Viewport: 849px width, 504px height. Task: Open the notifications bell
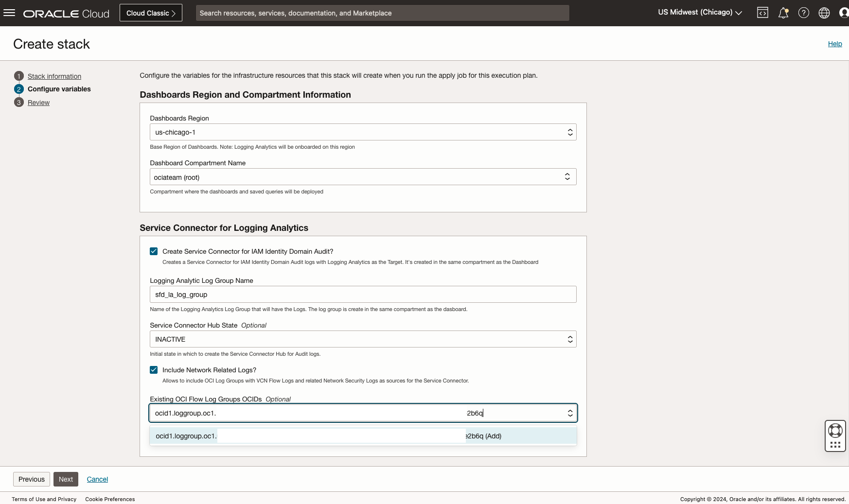783,13
